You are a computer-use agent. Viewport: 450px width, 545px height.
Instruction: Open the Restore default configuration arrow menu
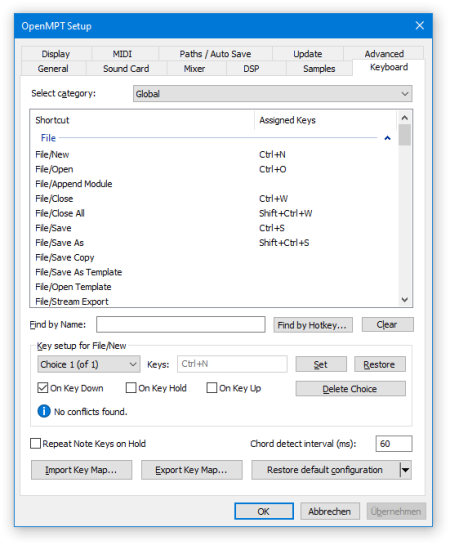click(x=406, y=470)
